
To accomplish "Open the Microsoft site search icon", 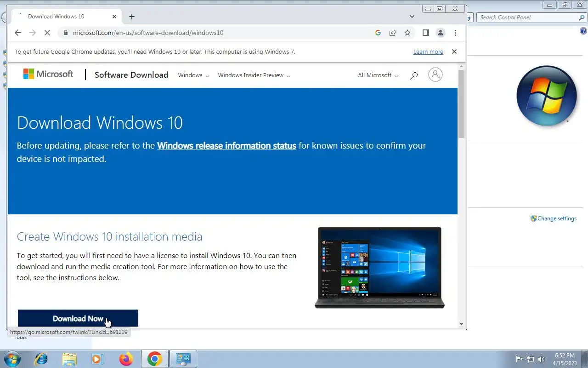I will tap(414, 75).
